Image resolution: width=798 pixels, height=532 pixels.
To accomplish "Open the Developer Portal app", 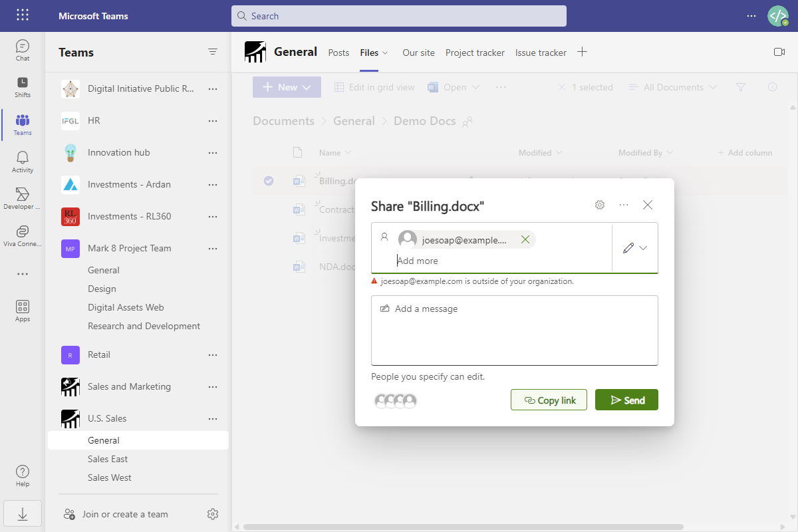I will pyautogui.click(x=23, y=198).
